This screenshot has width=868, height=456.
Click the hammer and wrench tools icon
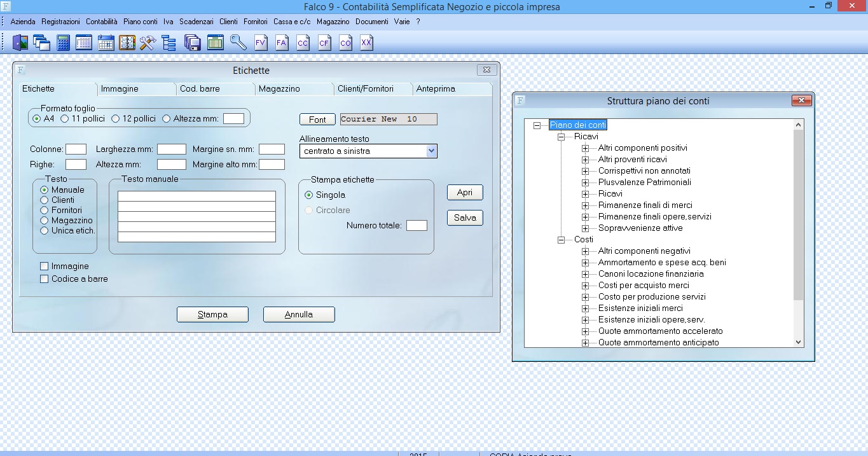click(148, 43)
